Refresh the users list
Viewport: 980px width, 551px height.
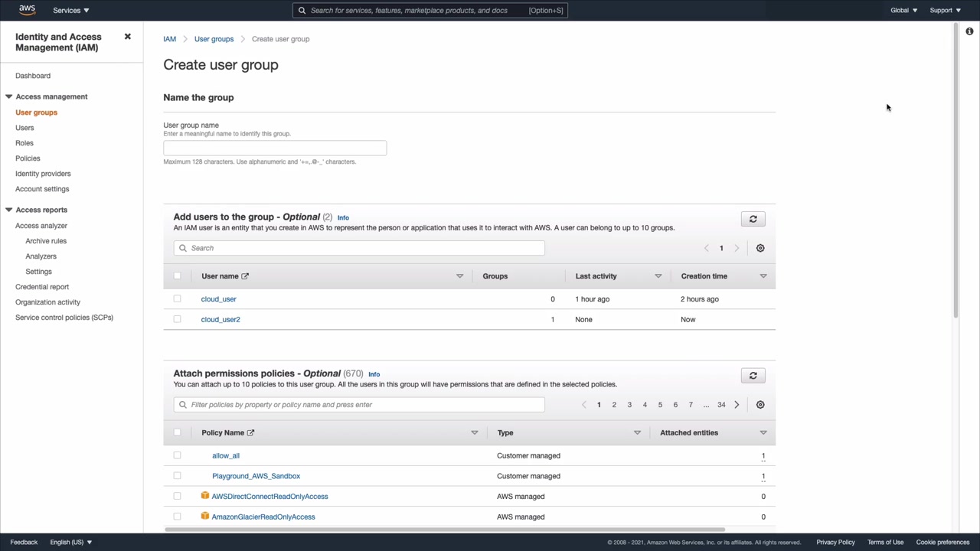click(753, 220)
